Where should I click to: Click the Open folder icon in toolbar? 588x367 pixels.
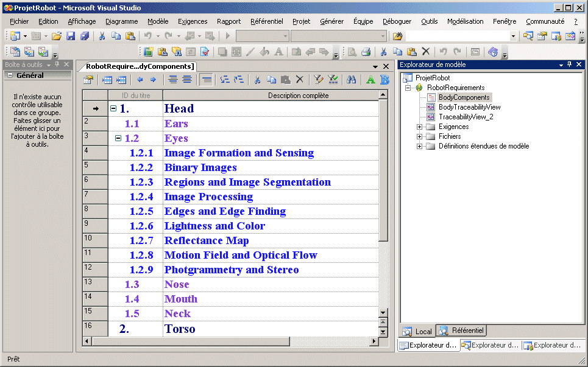pyautogui.click(x=56, y=37)
